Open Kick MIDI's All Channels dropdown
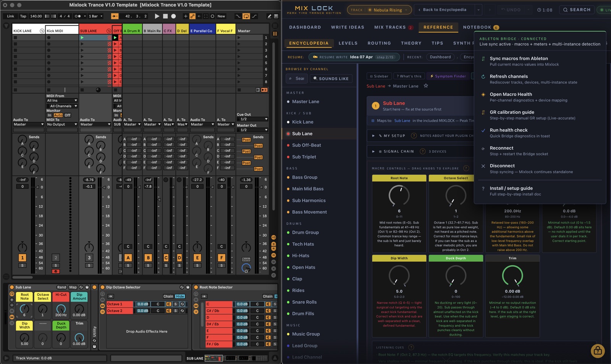Image resolution: width=611 pixels, height=364 pixels. point(62,106)
